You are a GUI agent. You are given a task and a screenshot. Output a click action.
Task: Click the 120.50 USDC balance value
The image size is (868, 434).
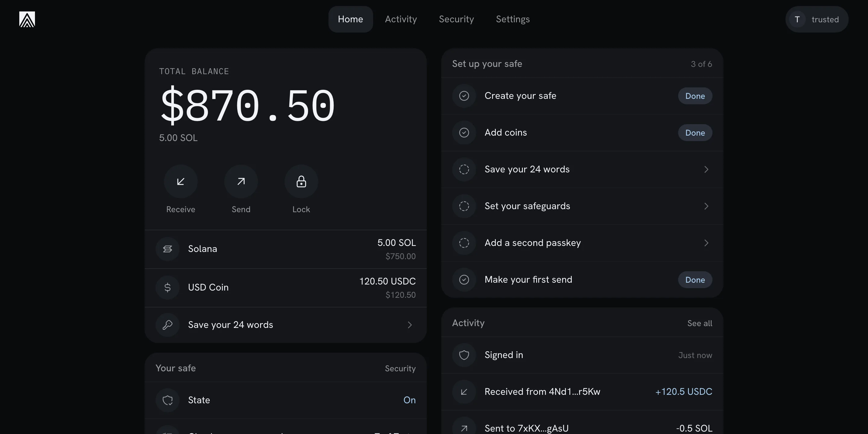[387, 281]
